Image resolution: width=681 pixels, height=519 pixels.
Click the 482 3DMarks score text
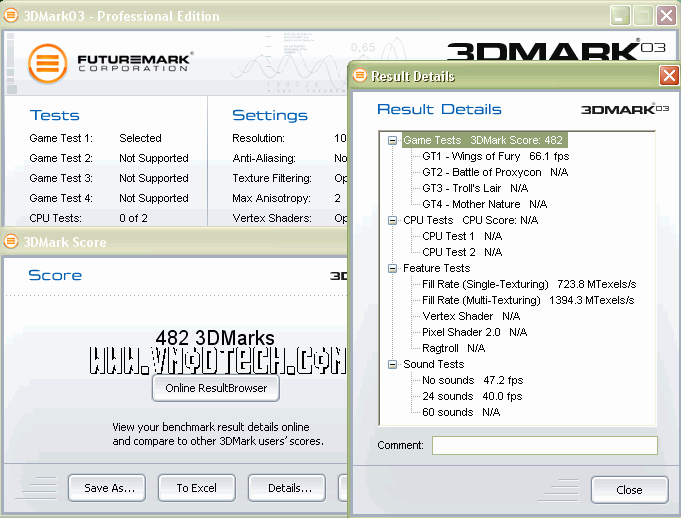click(215, 337)
